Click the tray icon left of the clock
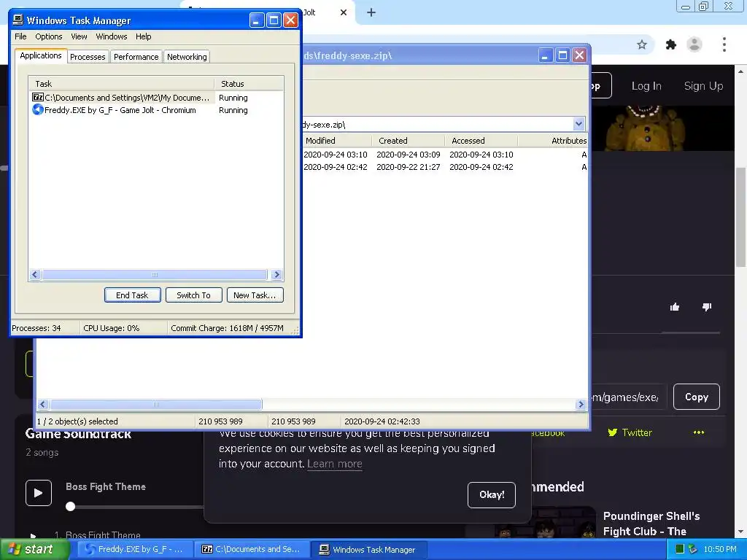 click(693, 549)
